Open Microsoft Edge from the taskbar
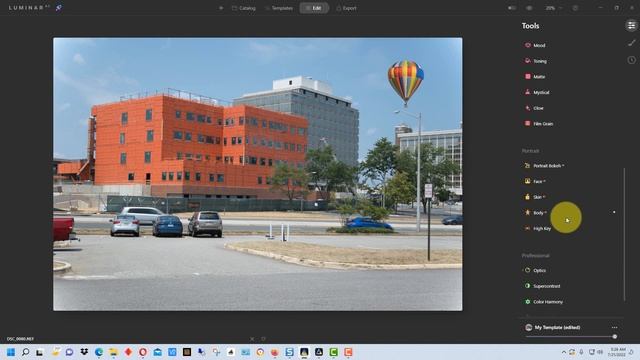Image resolution: width=640 pixels, height=360 pixels. (99, 352)
